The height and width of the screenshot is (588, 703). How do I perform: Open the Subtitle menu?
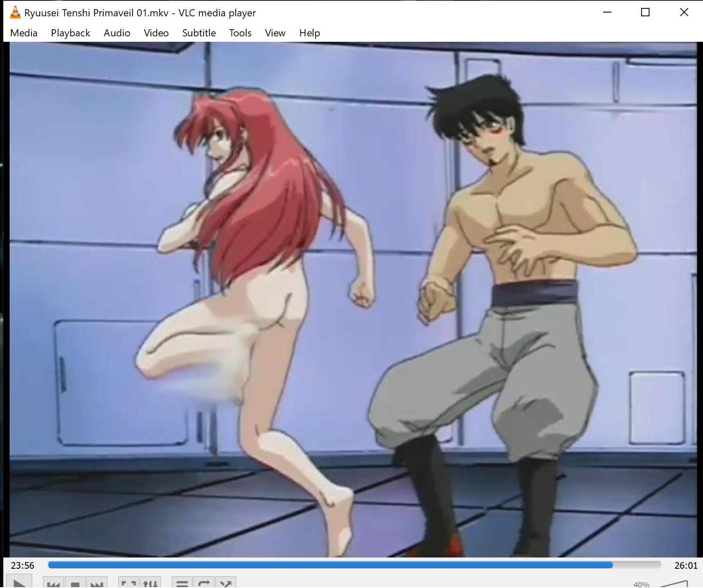tap(199, 33)
